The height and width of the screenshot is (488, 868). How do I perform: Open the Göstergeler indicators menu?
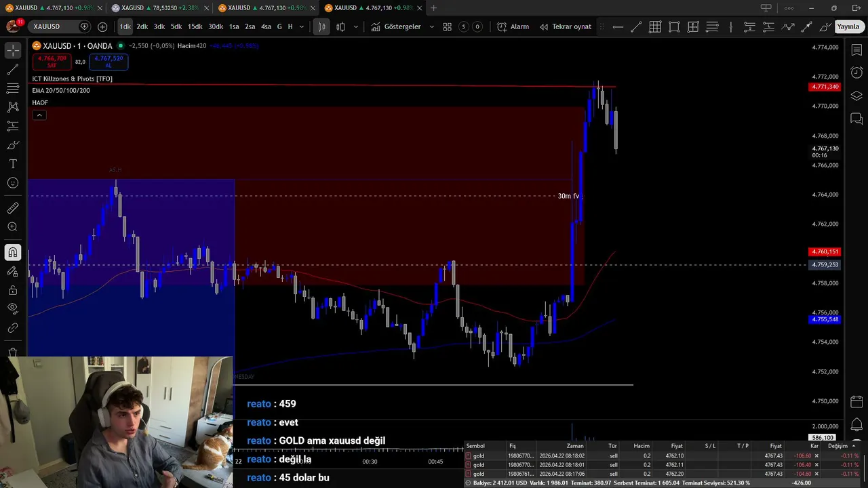396,26
